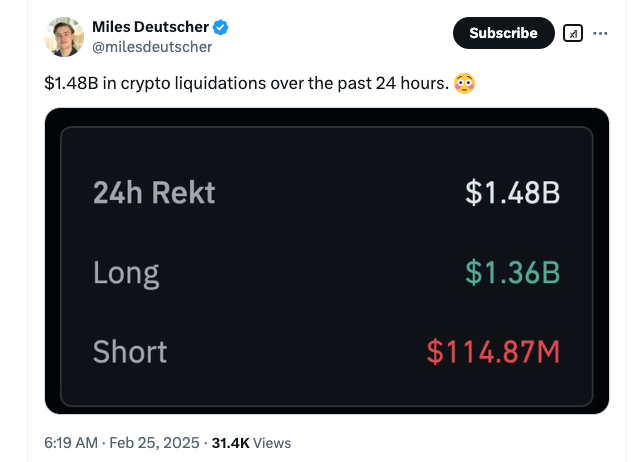
Task: Click the Long label in image
Action: [126, 273]
